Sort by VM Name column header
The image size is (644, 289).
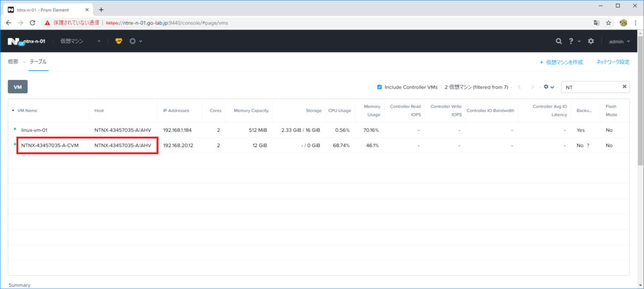pos(27,110)
